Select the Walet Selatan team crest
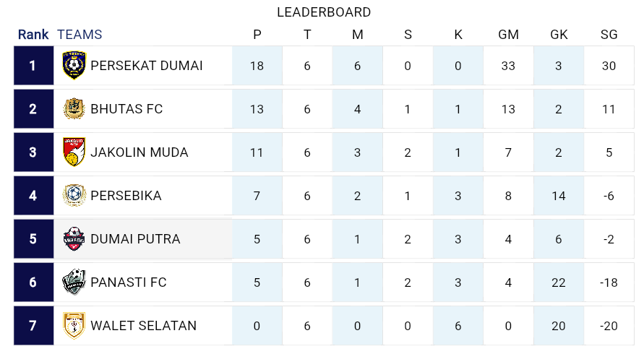 (74, 325)
